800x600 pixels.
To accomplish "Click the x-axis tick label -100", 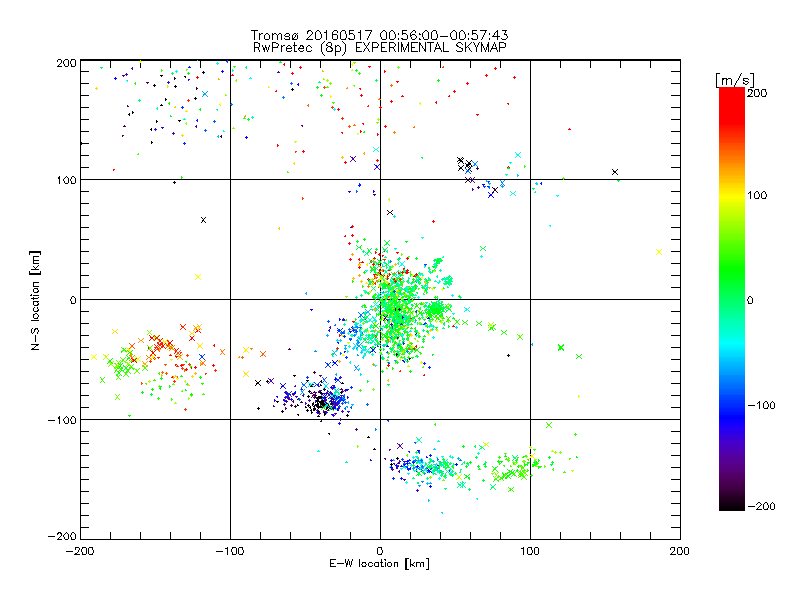I will pyautogui.click(x=230, y=551).
